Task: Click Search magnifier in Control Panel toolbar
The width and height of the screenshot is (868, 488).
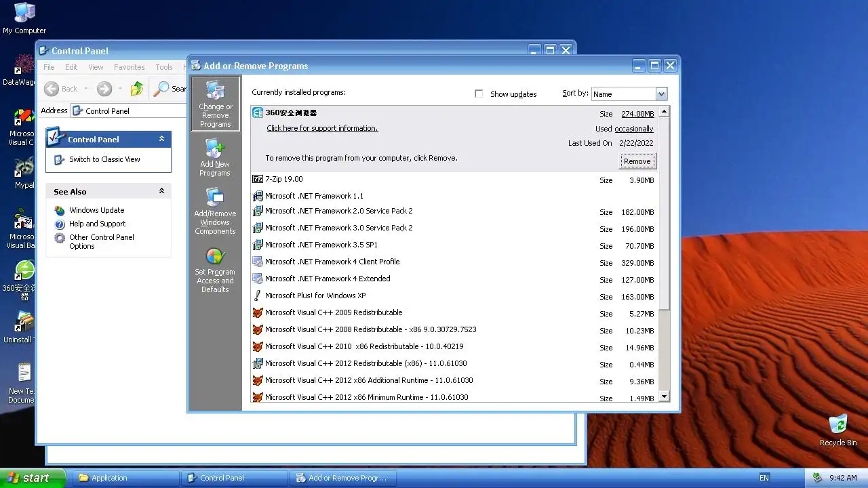Action: [x=161, y=89]
